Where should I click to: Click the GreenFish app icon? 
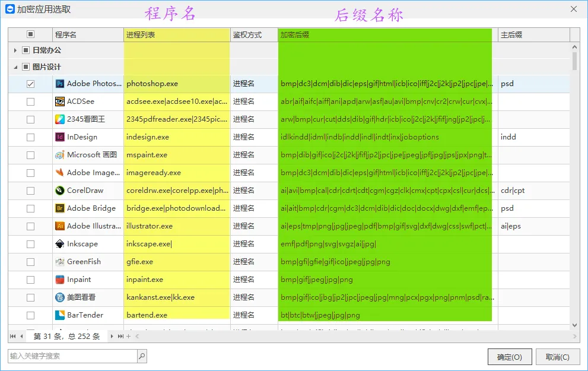click(59, 262)
